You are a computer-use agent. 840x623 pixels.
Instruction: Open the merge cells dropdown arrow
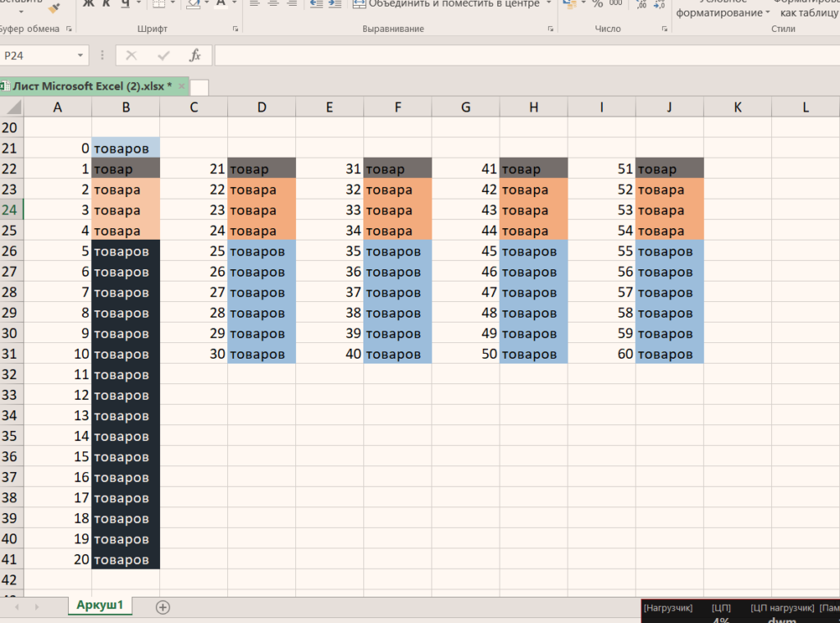(549, 3)
